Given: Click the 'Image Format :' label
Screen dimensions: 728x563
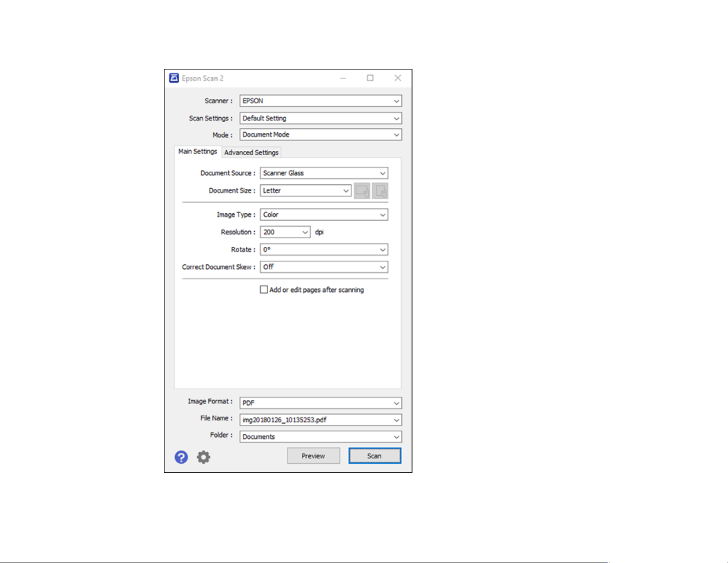Looking at the screenshot, I should tap(210, 401).
